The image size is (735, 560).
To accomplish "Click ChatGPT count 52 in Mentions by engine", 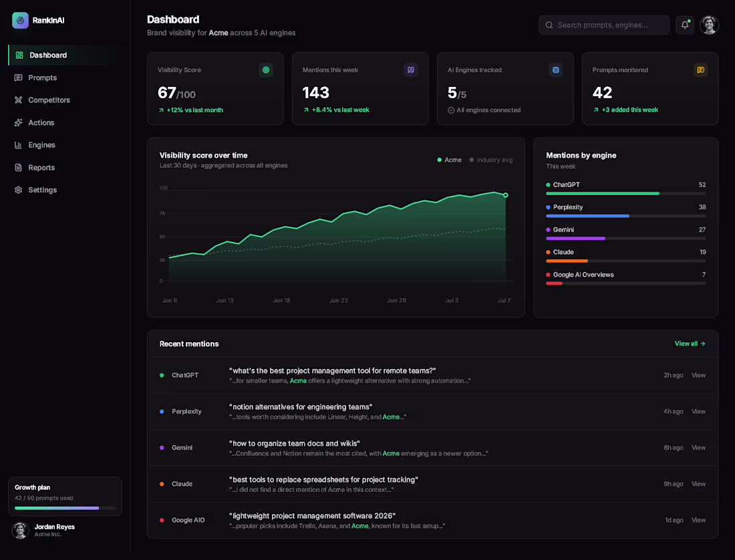I will pos(702,184).
